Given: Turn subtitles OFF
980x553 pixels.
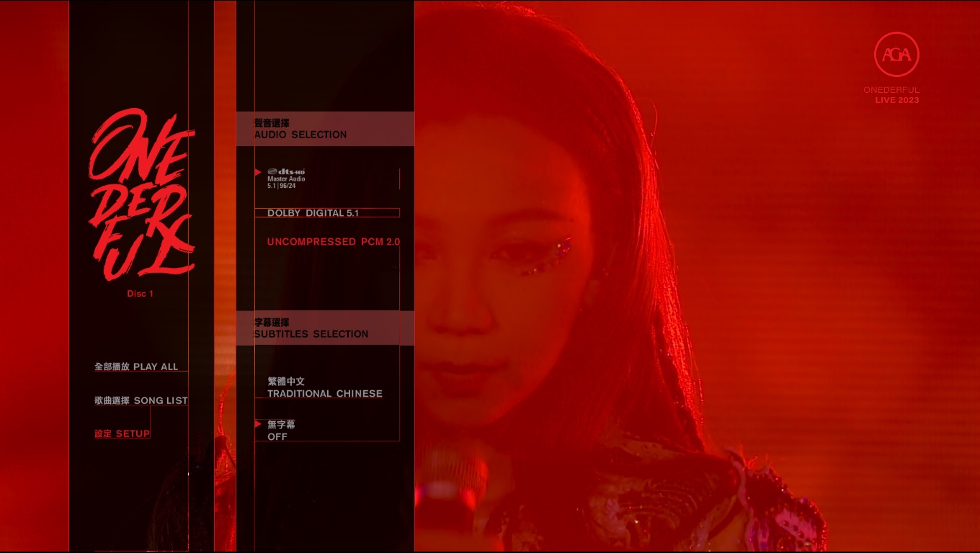Looking at the screenshot, I should tap(281, 431).
